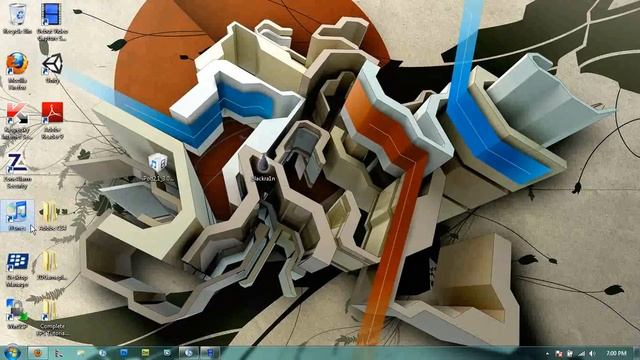
Task: Click the Show Desktop strip beside the clock
Action: [x=636, y=353]
